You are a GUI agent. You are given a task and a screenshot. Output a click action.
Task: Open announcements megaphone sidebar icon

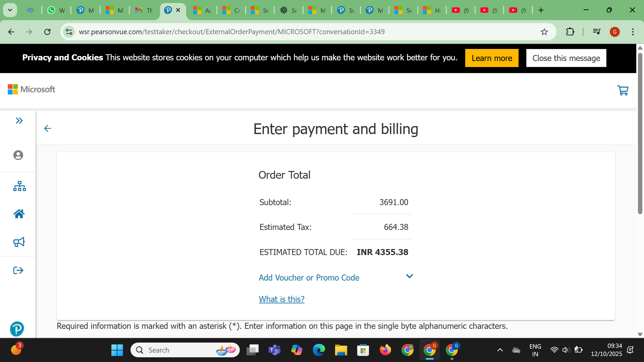(19, 242)
